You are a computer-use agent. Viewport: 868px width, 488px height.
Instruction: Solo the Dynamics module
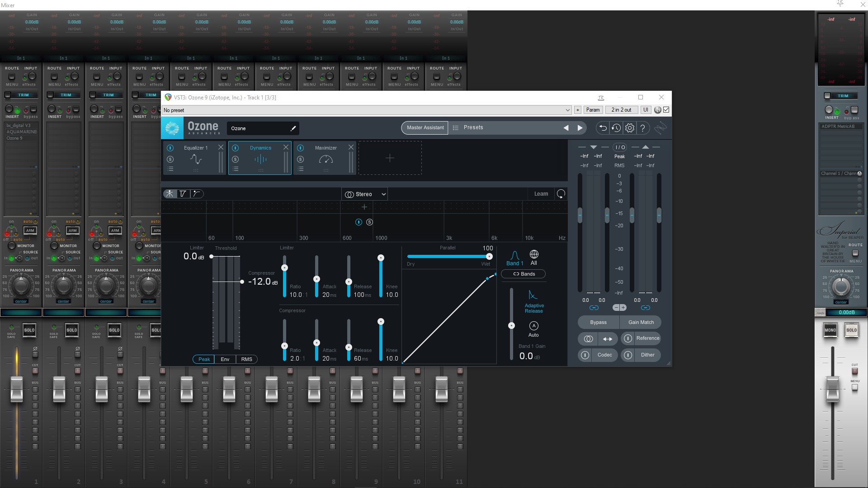coord(235,159)
